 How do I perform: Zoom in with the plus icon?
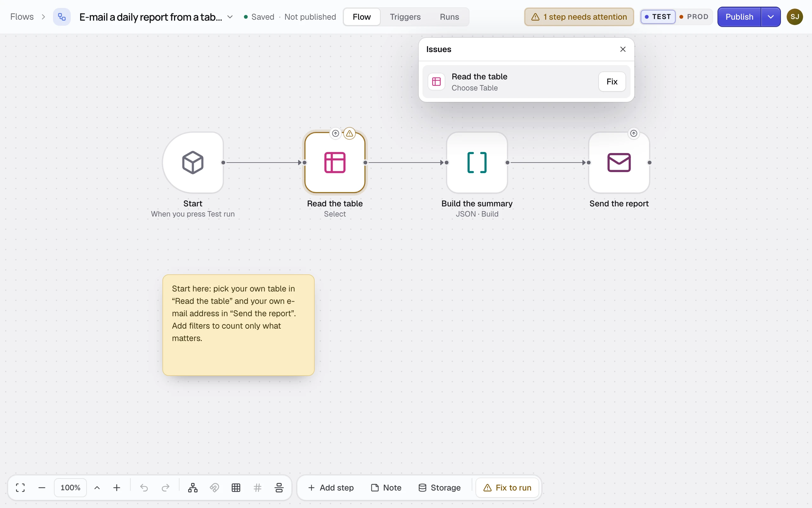pyautogui.click(x=117, y=487)
